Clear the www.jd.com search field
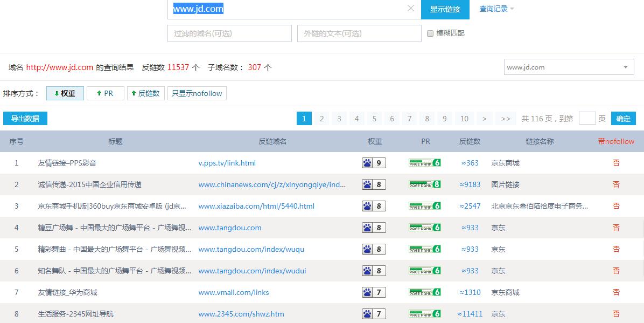Viewport: 644px width, 323px height. click(410, 8)
